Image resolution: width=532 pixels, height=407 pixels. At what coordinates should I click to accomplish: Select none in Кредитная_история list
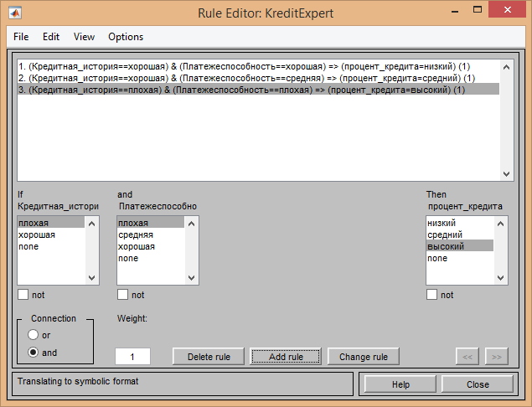(x=51, y=246)
